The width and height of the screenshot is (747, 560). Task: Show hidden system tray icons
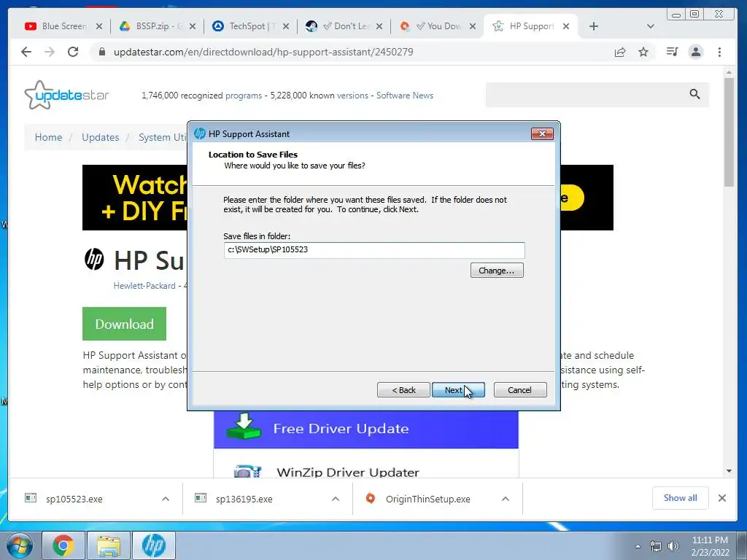pyautogui.click(x=638, y=546)
